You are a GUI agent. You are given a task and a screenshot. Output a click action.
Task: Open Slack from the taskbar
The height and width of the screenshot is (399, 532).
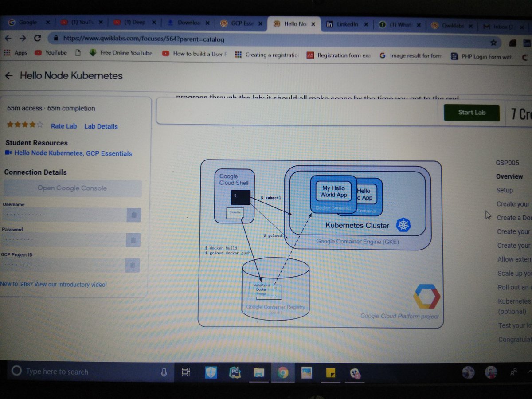354,373
